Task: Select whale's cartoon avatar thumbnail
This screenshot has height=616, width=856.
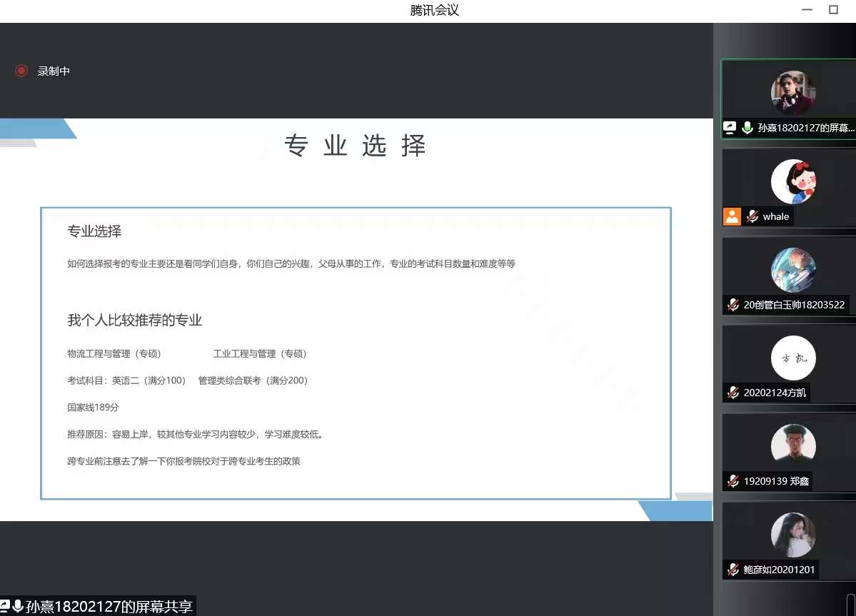Action: point(792,181)
